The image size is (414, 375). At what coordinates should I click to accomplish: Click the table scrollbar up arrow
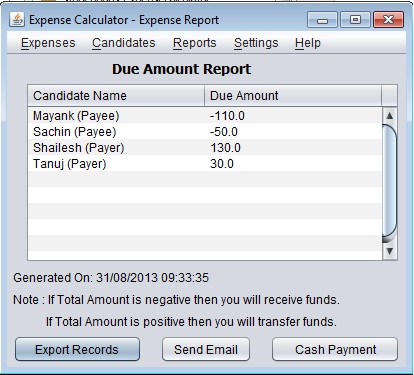pos(389,116)
